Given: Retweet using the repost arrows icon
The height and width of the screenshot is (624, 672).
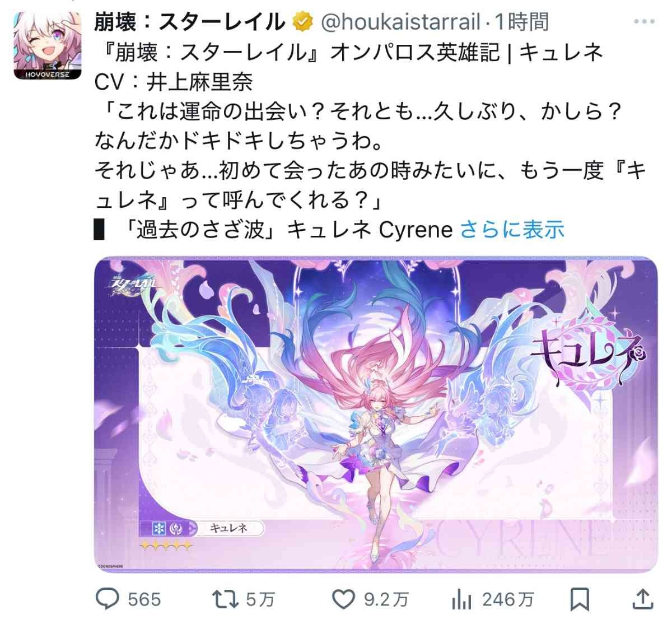Looking at the screenshot, I should click(226, 599).
